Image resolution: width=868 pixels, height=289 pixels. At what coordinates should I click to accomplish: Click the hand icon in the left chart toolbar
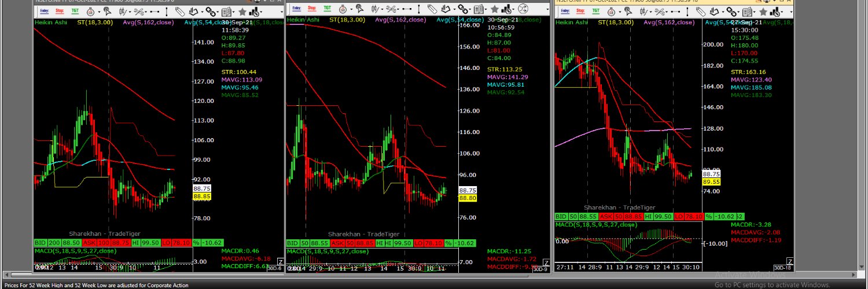[x=193, y=12]
